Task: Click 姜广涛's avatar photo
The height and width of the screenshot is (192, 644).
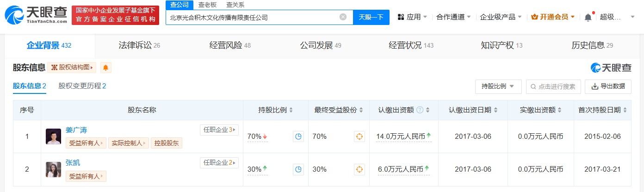Action: coord(53,136)
